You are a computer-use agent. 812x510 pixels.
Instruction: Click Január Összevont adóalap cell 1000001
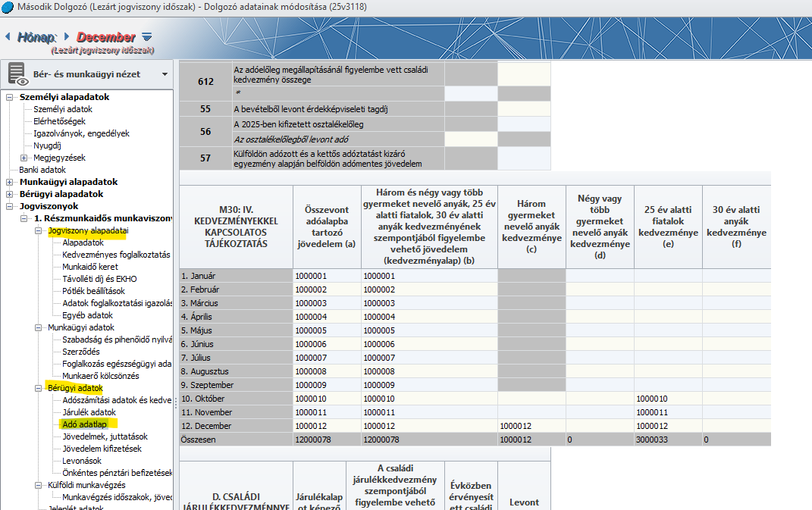click(x=327, y=276)
